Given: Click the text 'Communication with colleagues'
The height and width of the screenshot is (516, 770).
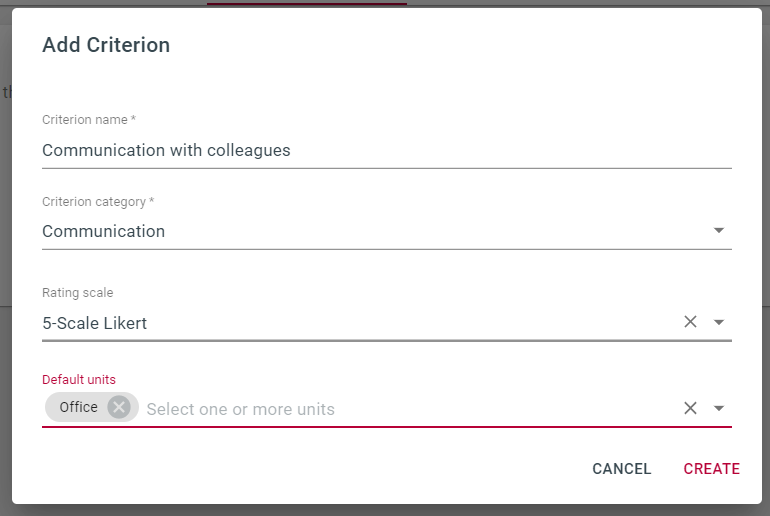Looking at the screenshot, I should point(166,150).
